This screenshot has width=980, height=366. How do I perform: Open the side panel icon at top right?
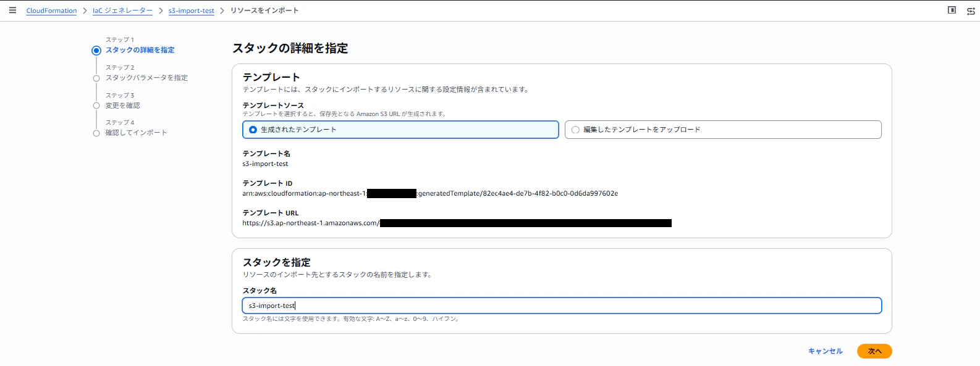coord(952,10)
